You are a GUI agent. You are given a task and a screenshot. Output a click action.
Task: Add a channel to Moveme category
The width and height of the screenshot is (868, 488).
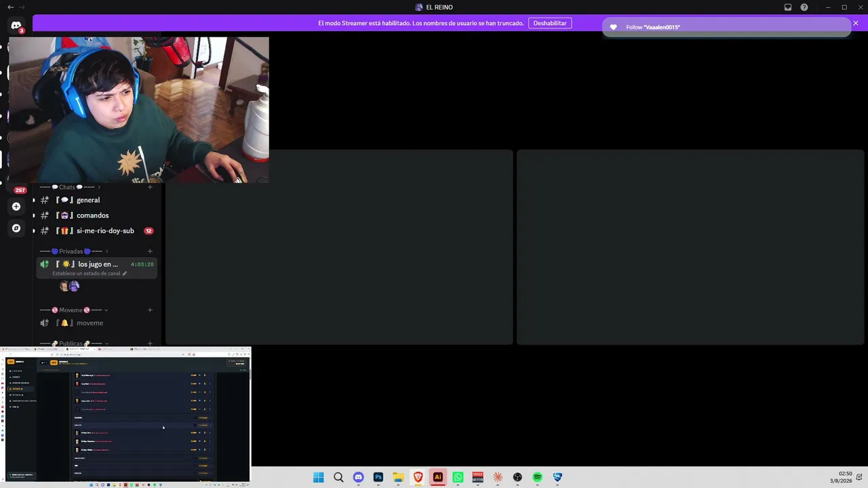coord(150,310)
